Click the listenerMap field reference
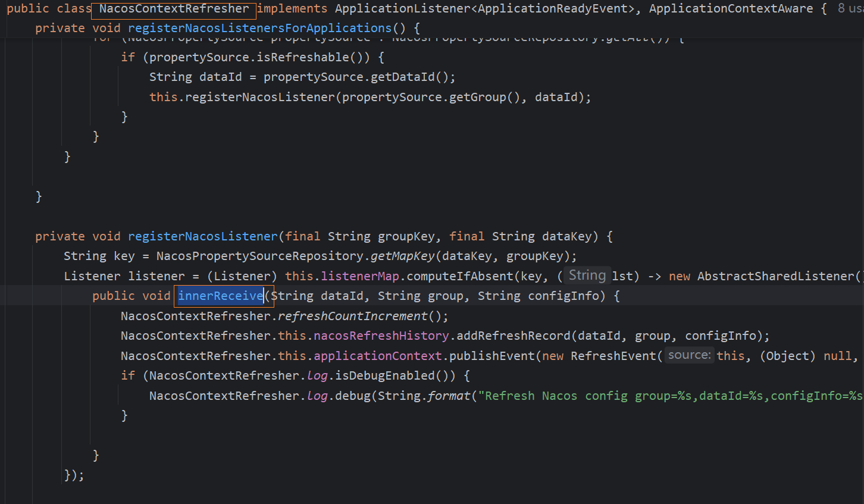Image resolution: width=864 pixels, height=504 pixels. point(360,276)
